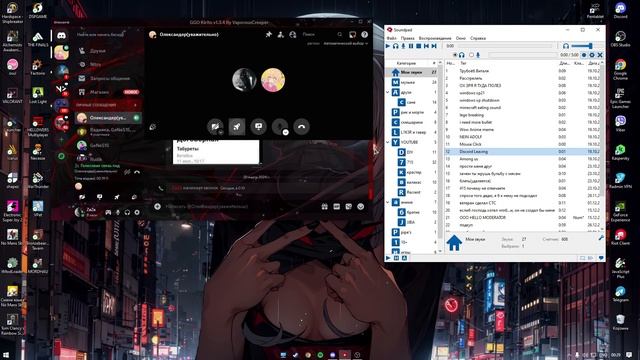Image resolution: width=640 pixels, height=360 pixels.
Task: Click the Soundpad play button in the top toolbar
Action: click(x=388, y=46)
